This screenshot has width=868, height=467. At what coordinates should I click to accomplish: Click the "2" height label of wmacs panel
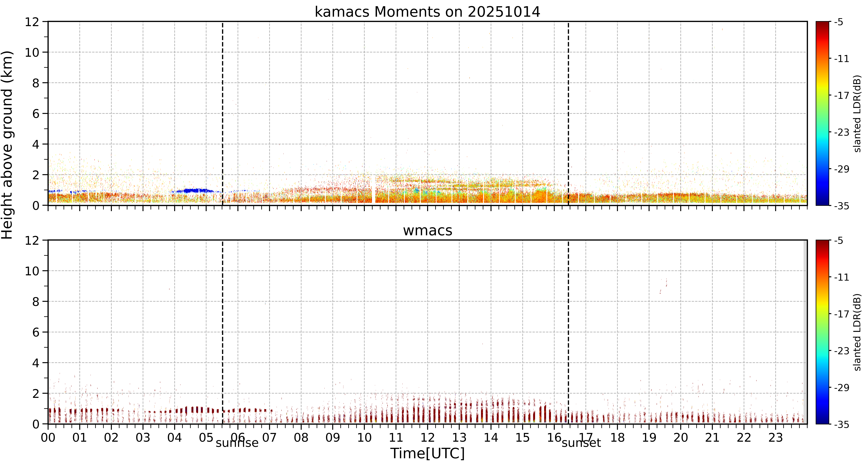click(36, 394)
